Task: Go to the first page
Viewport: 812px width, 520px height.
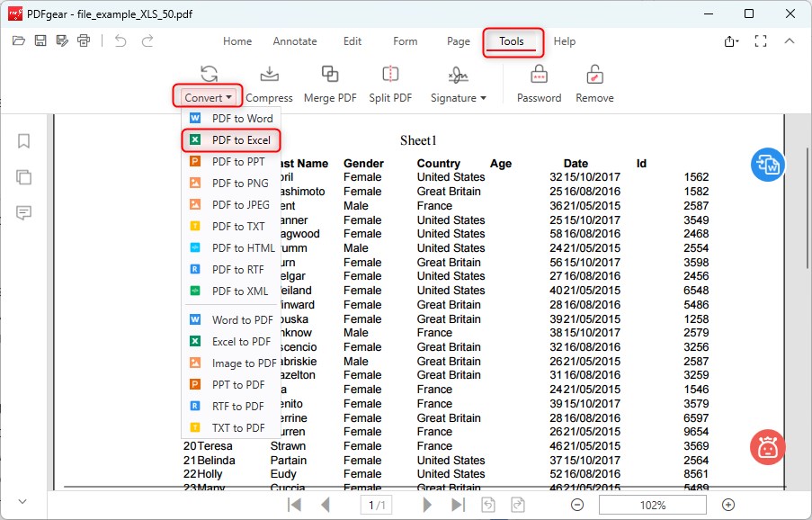Action: tap(294, 505)
